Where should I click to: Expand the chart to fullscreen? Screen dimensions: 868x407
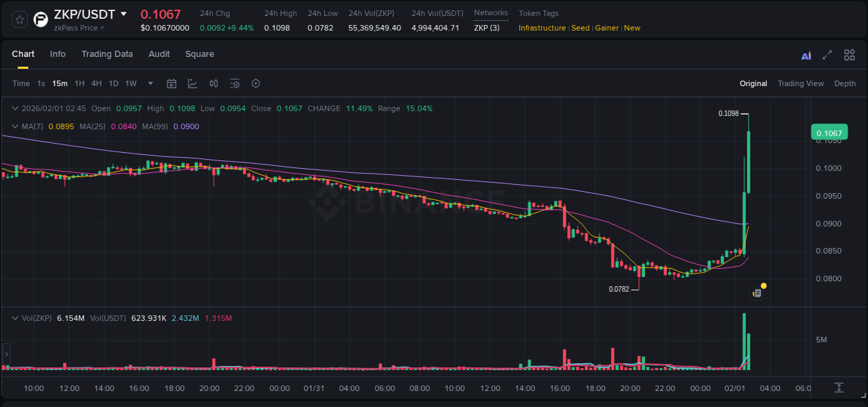coord(826,54)
